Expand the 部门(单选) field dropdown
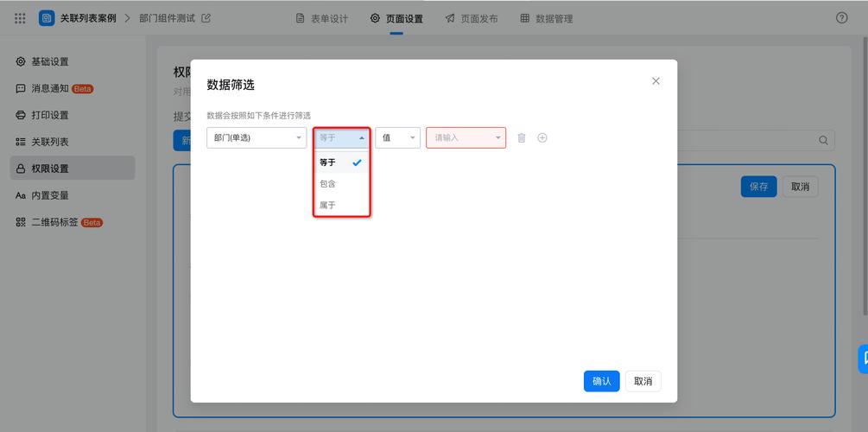The width and height of the screenshot is (868, 432). click(x=257, y=138)
